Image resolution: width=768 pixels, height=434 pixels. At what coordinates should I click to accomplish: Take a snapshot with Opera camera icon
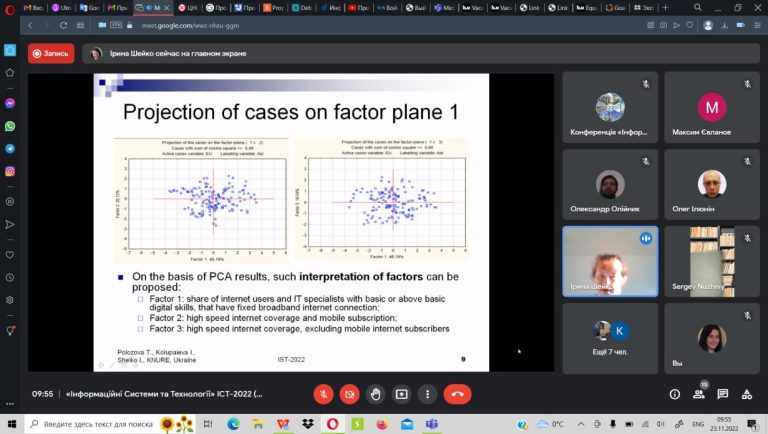click(663, 25)
